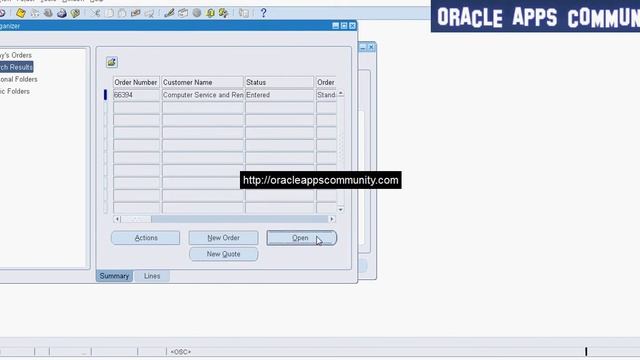
Task: Click the Window Help question mark icon
Action: (x=263, y=13)
